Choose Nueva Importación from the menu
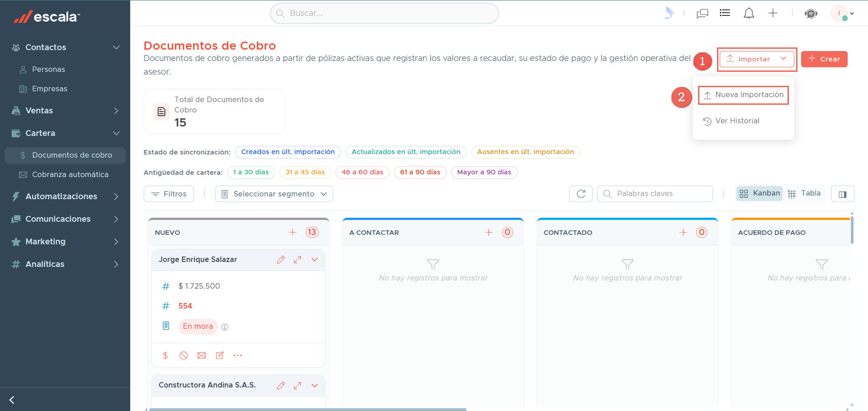The width and height of the screenshot is (868, 411). tap(743, 95)
